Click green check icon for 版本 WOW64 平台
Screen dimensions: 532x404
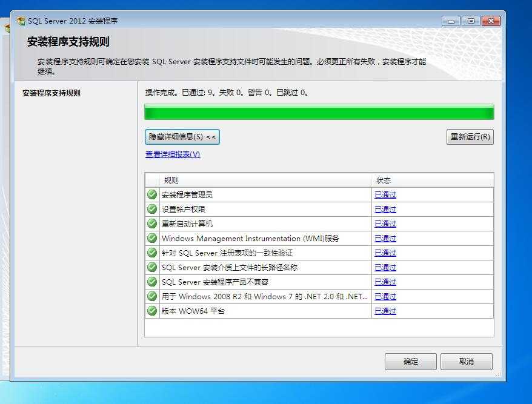[x=152, y=311]
